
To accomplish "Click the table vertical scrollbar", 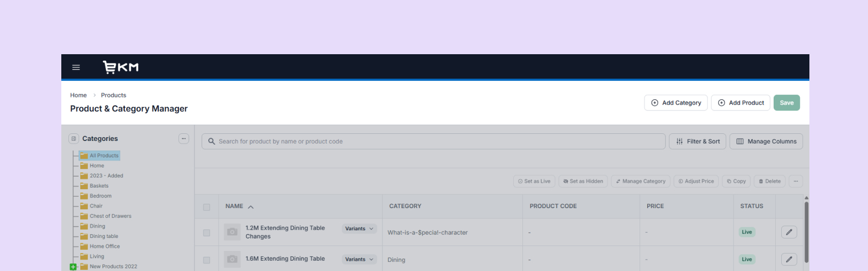I will pyautogui.click(x=806, y=232).
